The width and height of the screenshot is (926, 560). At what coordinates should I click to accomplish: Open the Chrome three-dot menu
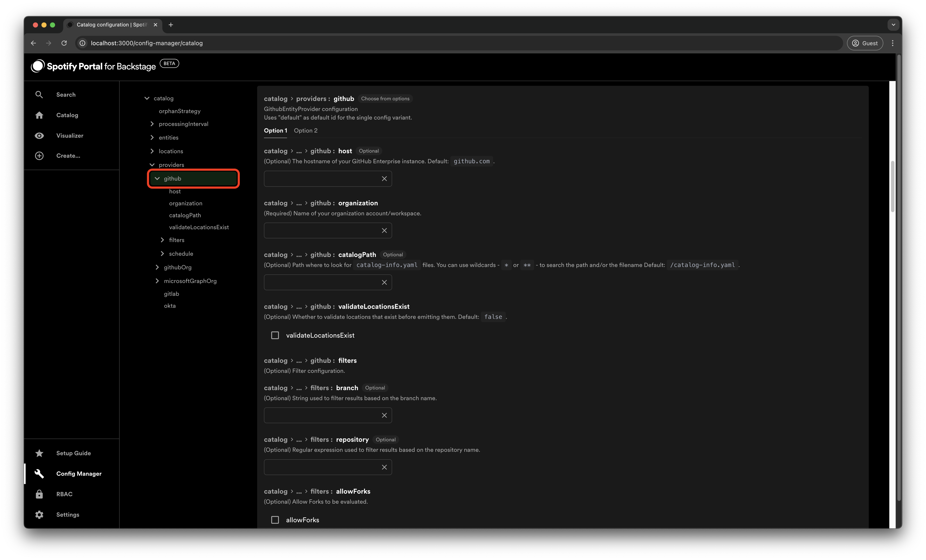pyautogui.click(x=892, y=43)
